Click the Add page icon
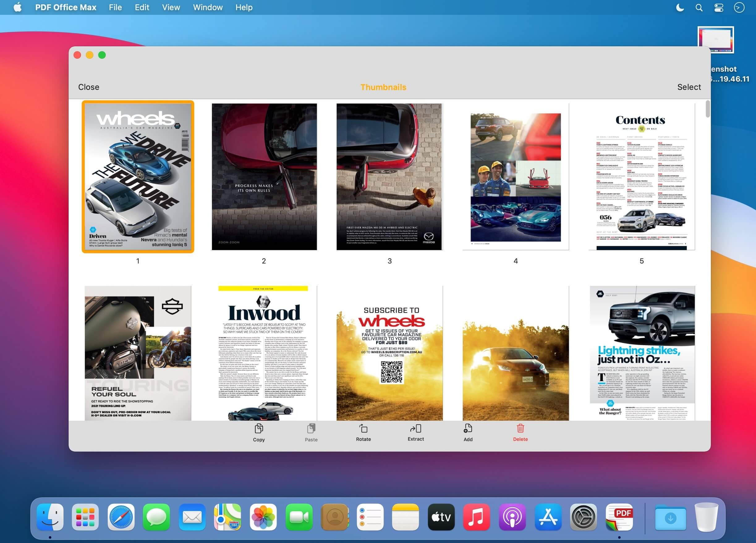The width and height of the screenshot is (756, 543). [x=468, y=429]
